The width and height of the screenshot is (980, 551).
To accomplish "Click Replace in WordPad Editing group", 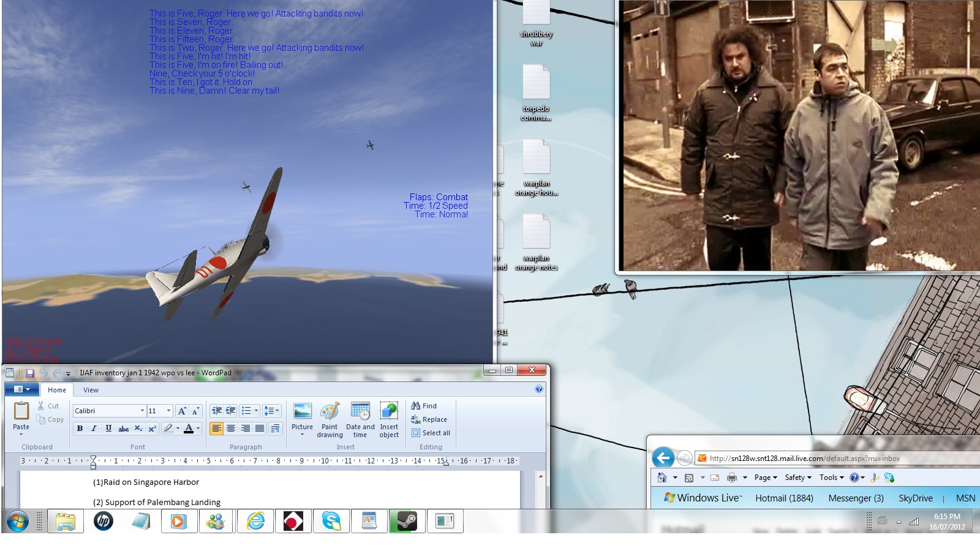I will click(x=429, y=419).
